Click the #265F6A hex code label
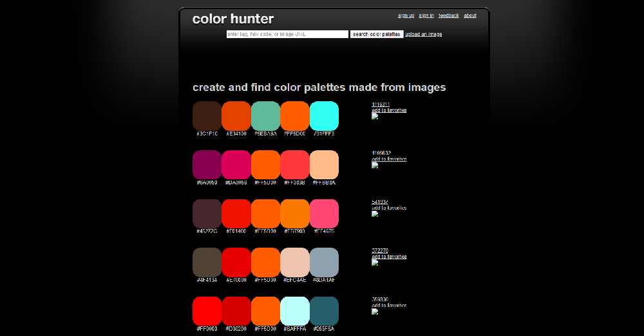The width and height of the screenshot is (644, 336). [x=324, y=329]
